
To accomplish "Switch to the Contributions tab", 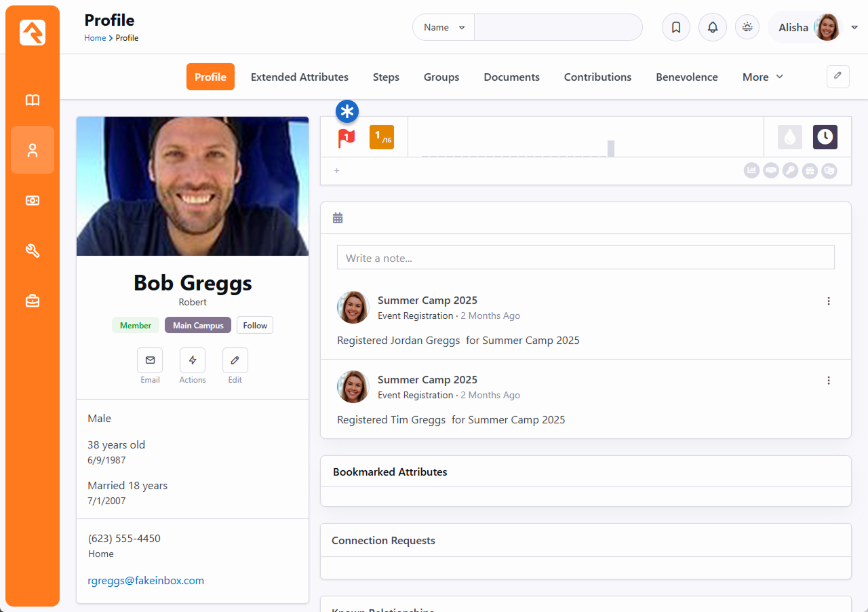I will tap(597, 77).
